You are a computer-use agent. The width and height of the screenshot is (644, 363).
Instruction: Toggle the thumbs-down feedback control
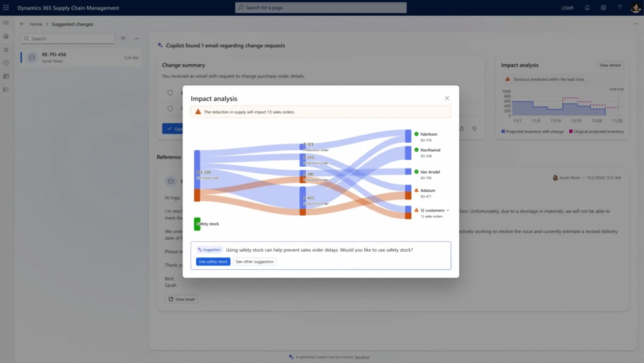[x=474, y=128]
